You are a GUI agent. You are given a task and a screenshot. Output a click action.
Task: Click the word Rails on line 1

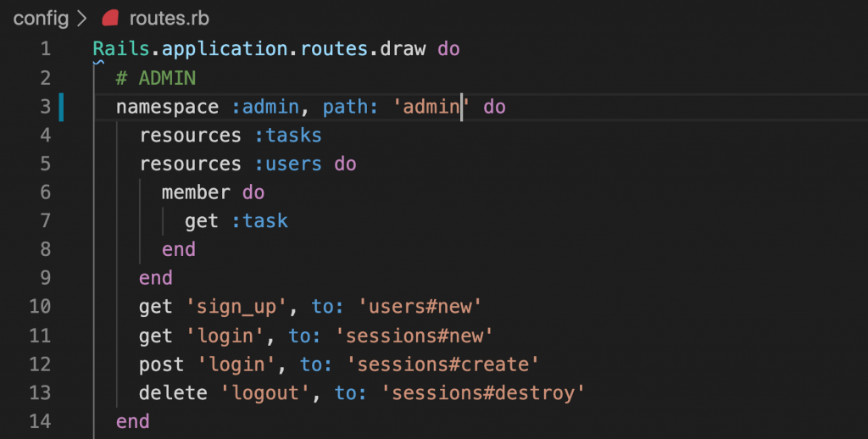(x=121, y=48)
